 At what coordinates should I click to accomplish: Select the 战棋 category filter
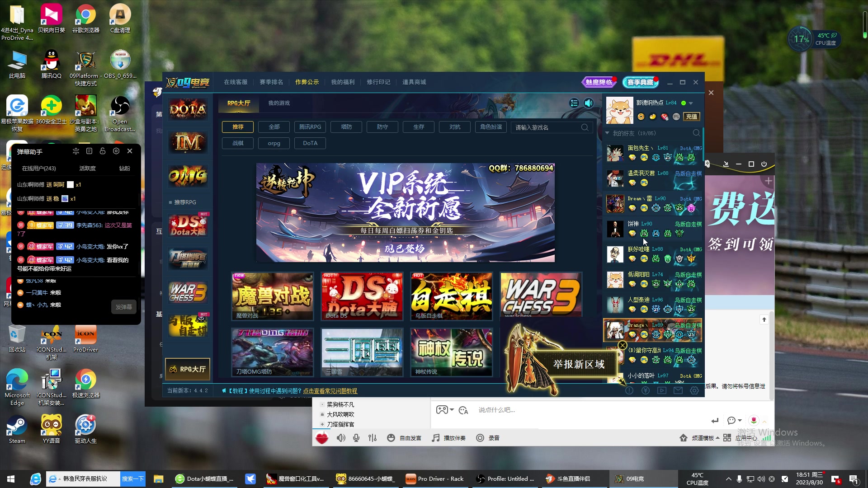238,143
